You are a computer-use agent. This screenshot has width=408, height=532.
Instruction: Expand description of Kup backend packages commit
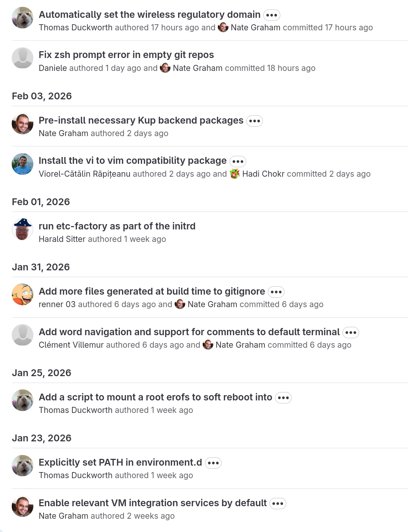[255, 121]
